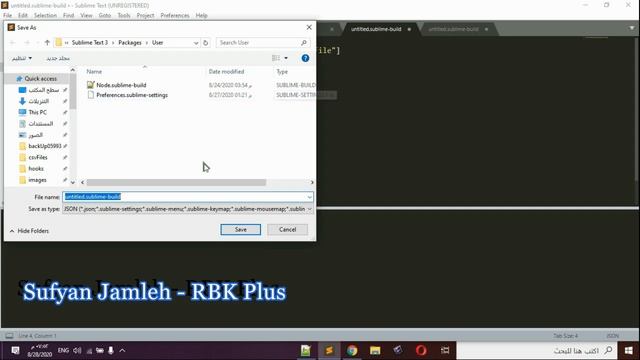The height and width of the screenshot is (360, 640).
Task: Click the file list horizontal scrollbar
Action: point(176,182)
